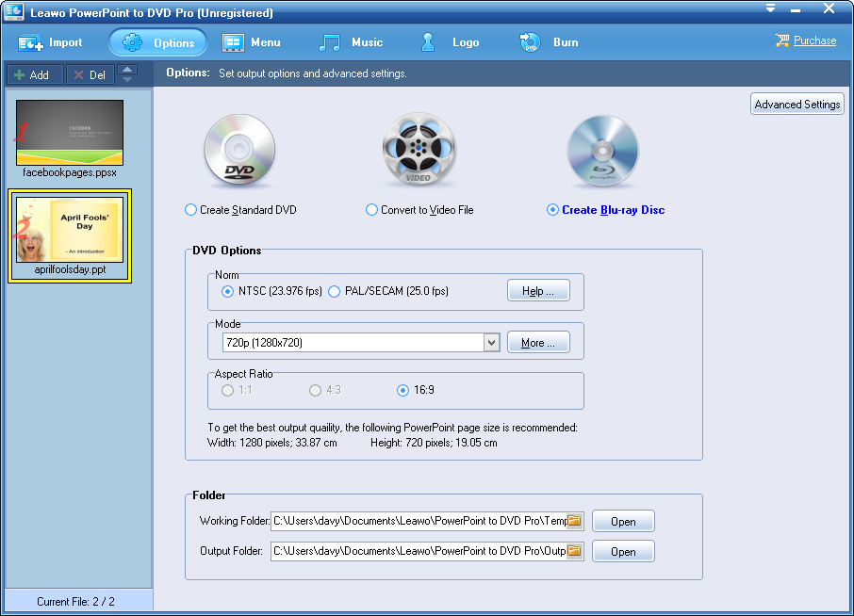Open the Menu tab
854x616 pixels.
pos(252,42)
